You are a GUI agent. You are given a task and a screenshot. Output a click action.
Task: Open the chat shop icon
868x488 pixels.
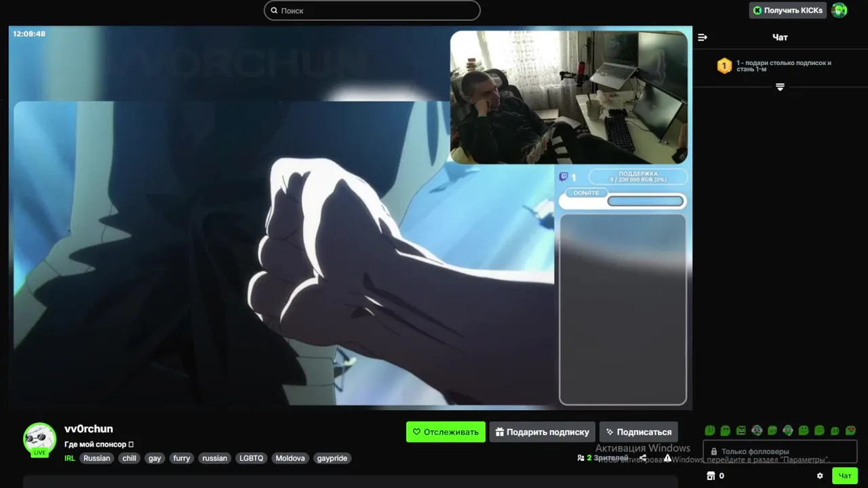tap(711, 476)
